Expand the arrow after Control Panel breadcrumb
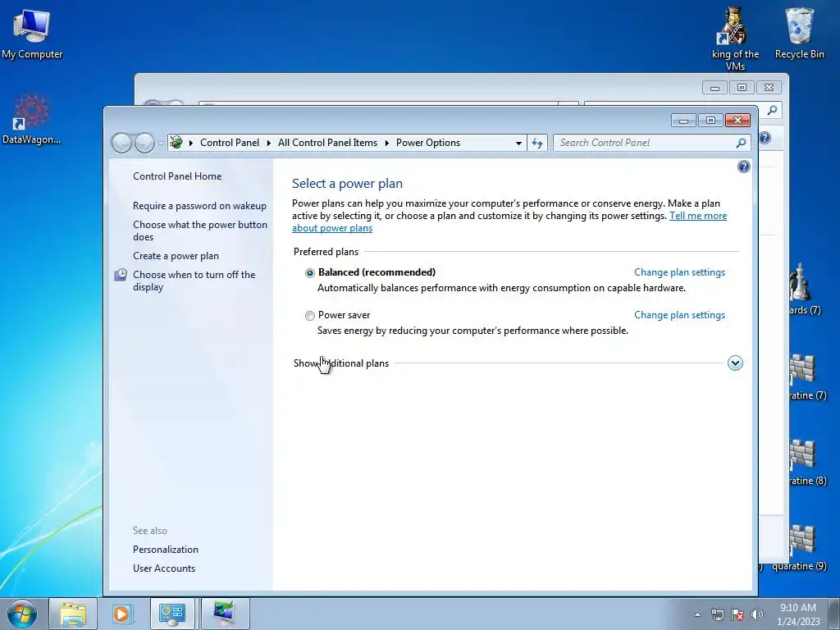 click(x=269, y=143)
